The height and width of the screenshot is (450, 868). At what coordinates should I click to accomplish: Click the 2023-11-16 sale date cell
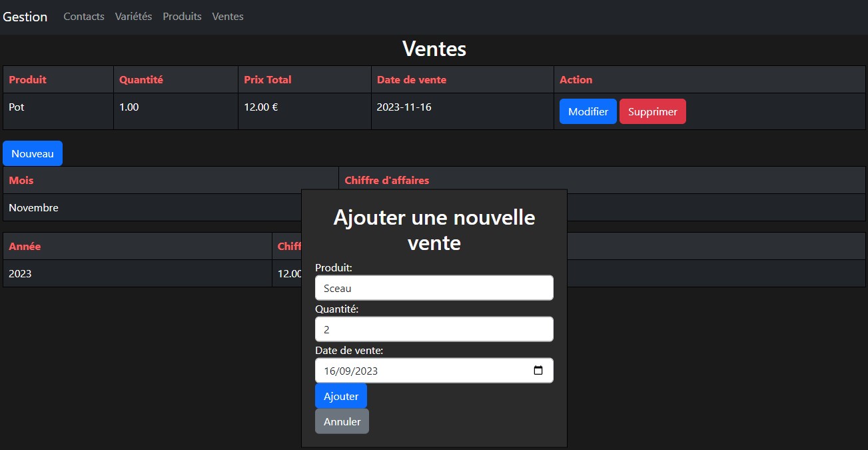[x=404, y=107]
